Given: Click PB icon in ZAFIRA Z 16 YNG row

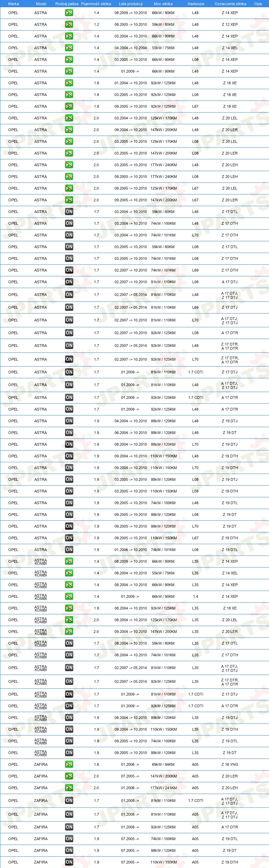Looking at the screenshot, I should [x=69, y=764].
